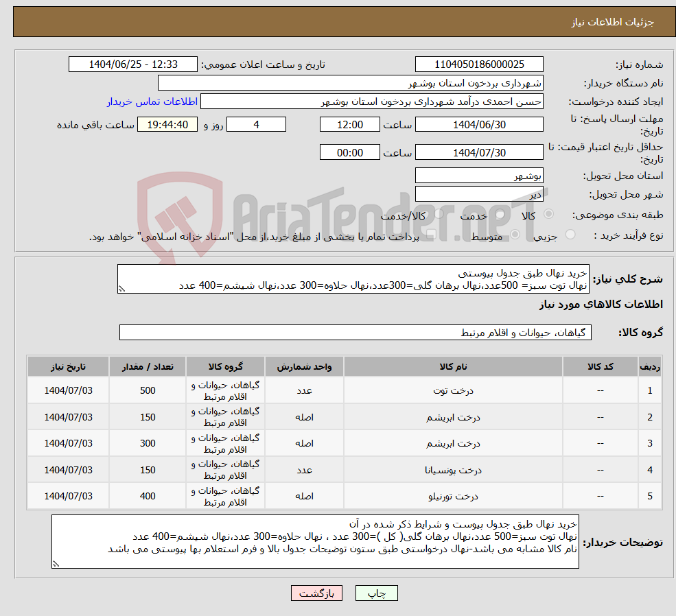Select the درخت تورنیلو table row
The width and height of the screenshot is (676, 616).
click(343, 495)
